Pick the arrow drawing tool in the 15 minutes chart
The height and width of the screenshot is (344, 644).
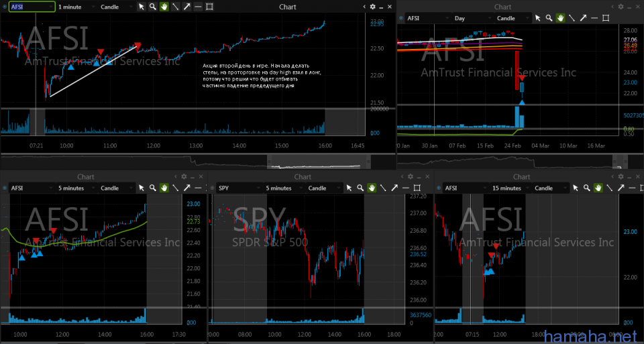click(x=621, y=188)
